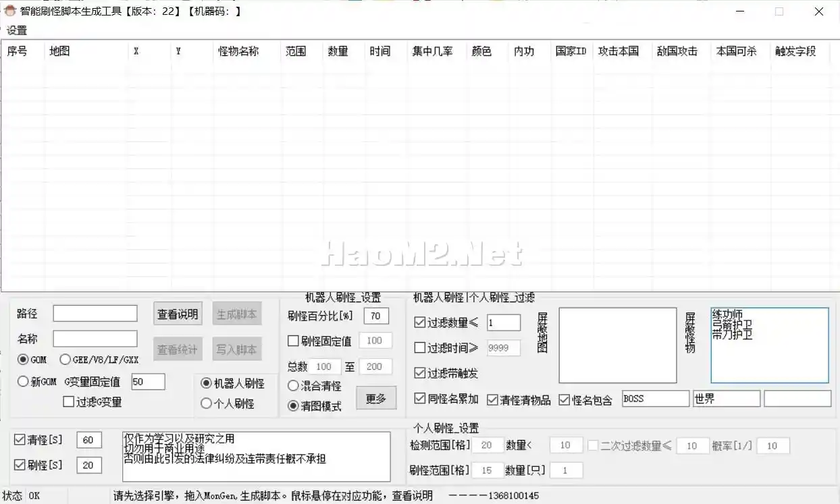The image size is (840, 504).
Task: Toggle the 清怪[S] checkbox
Action: point(38,440)
